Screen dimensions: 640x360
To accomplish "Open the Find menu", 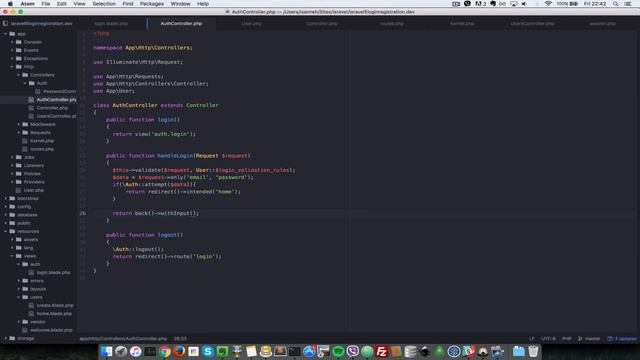I will click(128, 4).
